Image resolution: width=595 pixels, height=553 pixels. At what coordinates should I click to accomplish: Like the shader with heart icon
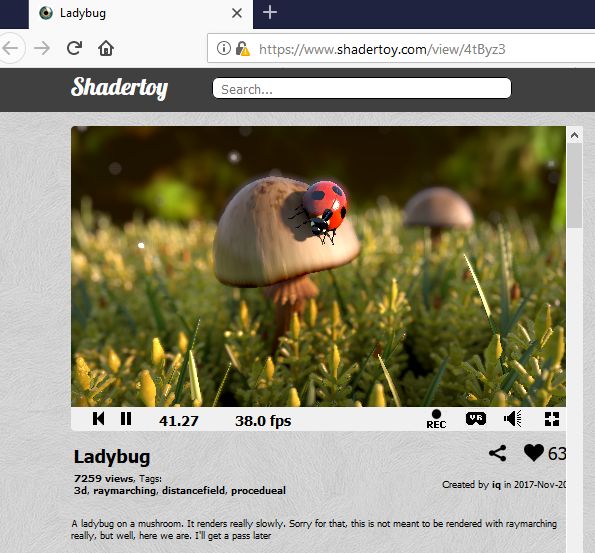[x=534, y=453]
